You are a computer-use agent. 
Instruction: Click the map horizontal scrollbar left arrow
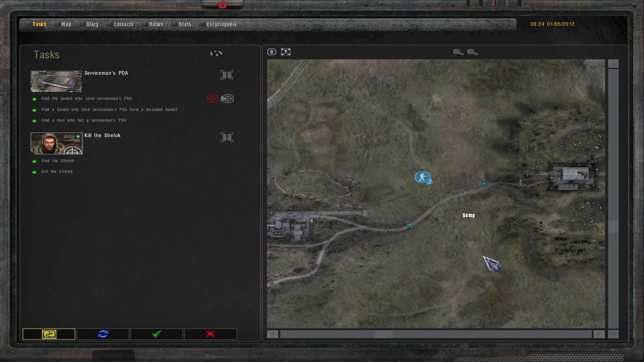point(272,334)
